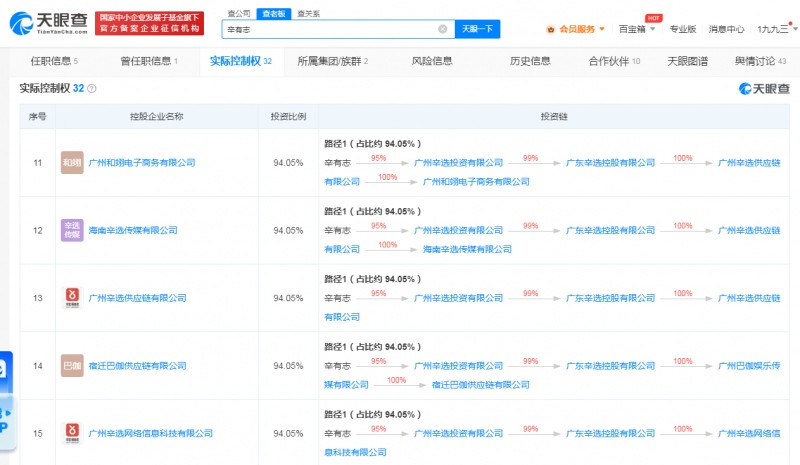Clear the search box with the X icon
This screenshot has height=465, width=800.
(x=445, y=29)
